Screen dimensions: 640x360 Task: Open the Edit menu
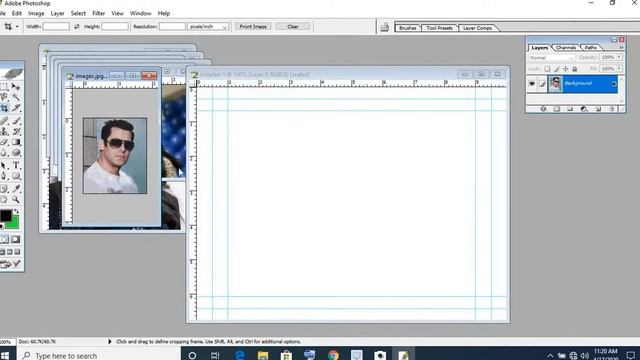coord(17,13)
